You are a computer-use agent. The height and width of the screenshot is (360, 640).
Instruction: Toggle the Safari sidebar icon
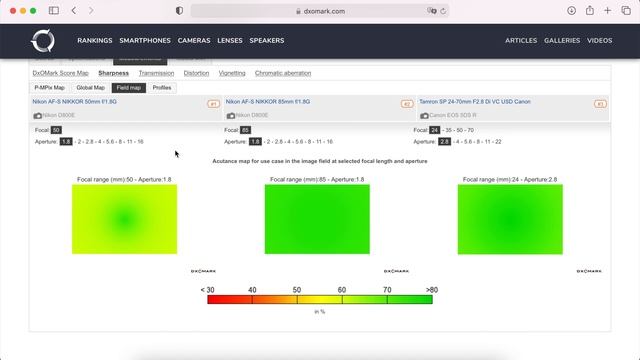click(x=53, y=11)
